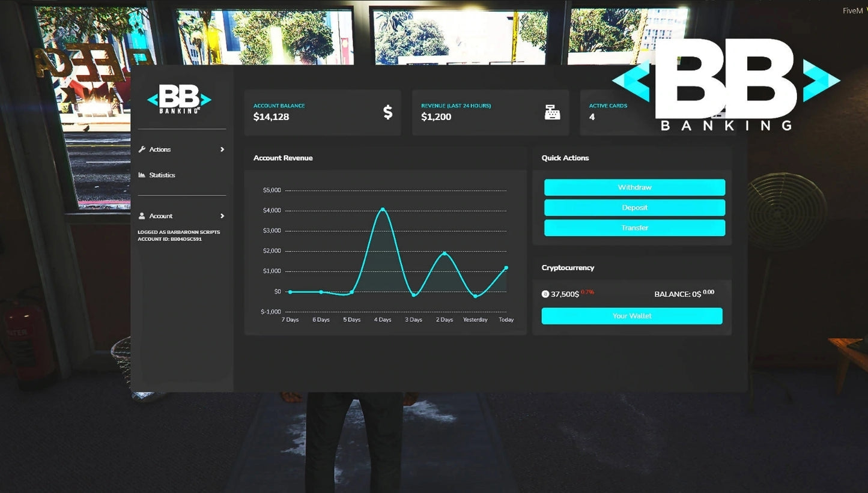Viewport: 868px width, 493px height.
Task: Click the user icon beside Account
Action: coord(142,216)
